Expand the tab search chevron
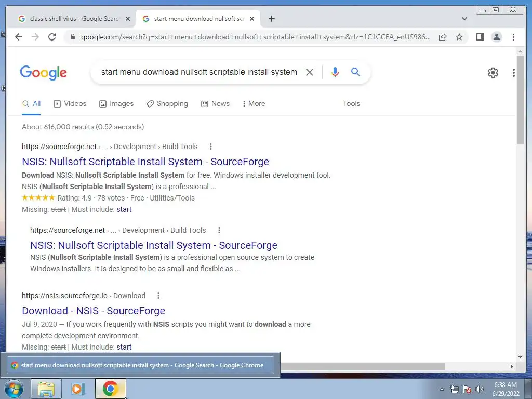This screenshot has width=532, height=399. pyautogui.click(x=464, y=19)
